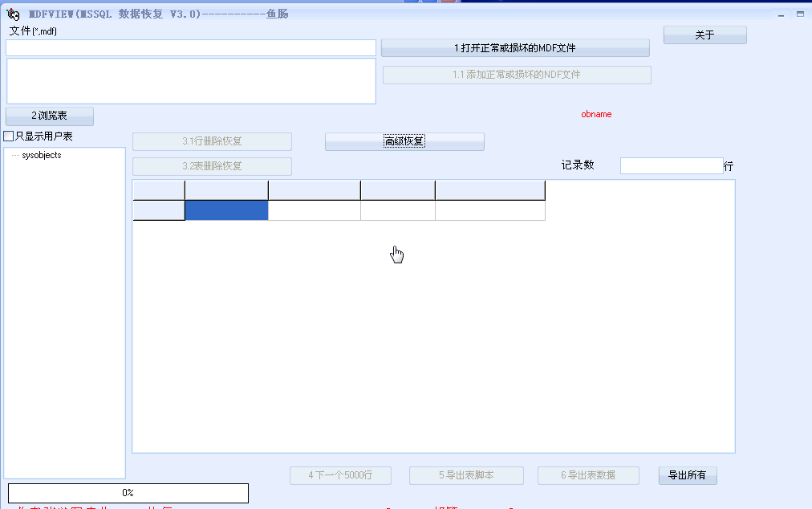The height and width of the screenshot is (509, 812).
Task: Focus the 记录数 record count field
Action: [x=672, y=166]
